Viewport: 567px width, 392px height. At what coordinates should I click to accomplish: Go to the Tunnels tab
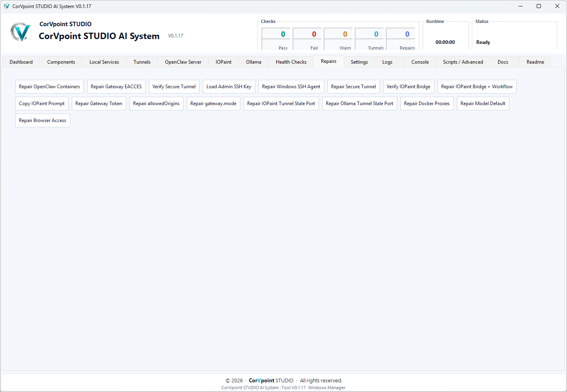[142, 62]
